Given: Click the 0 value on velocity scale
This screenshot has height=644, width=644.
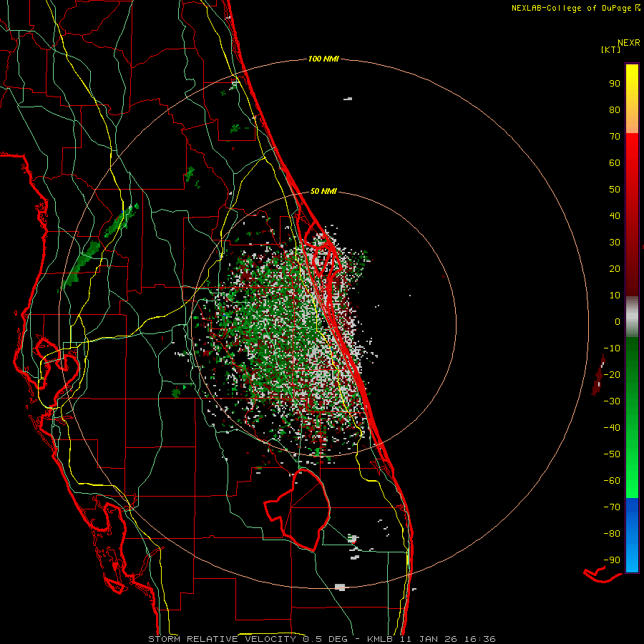Looking at the screenshot, I should [x=618, y=322].
